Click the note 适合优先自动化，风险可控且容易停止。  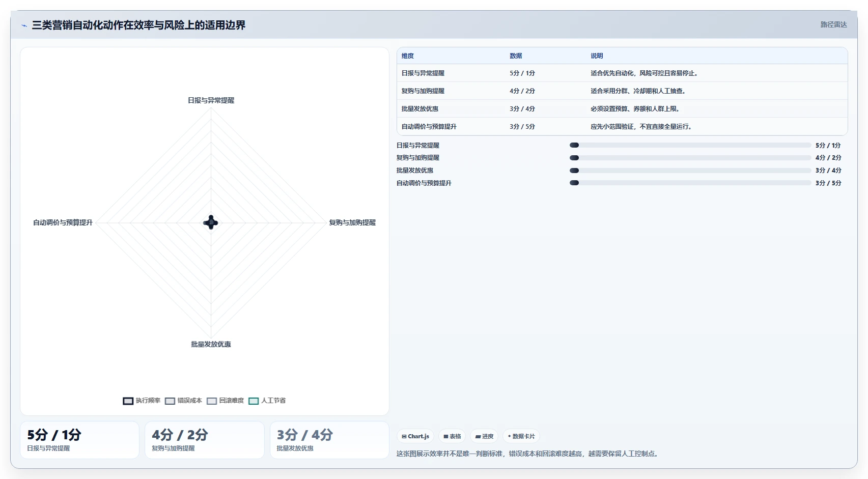(x=645, y=73)
